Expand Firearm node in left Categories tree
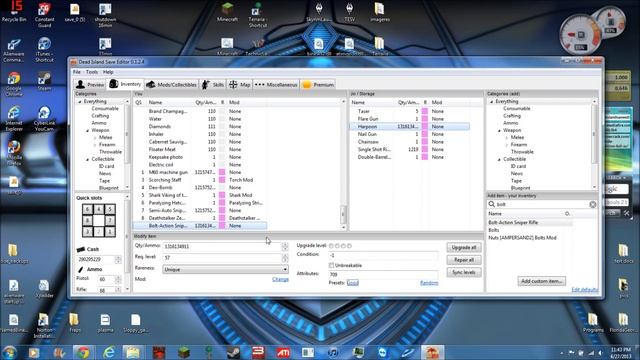The image size is (640, 360). 95,144
